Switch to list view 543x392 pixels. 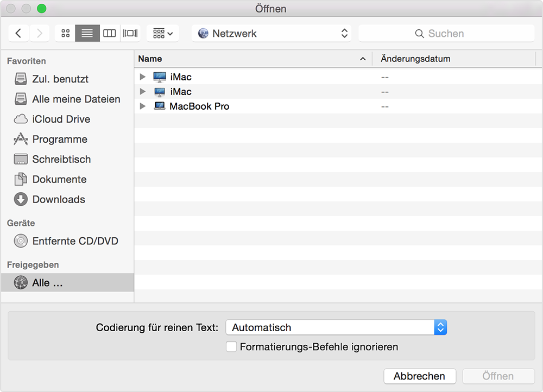pos(87,33)
